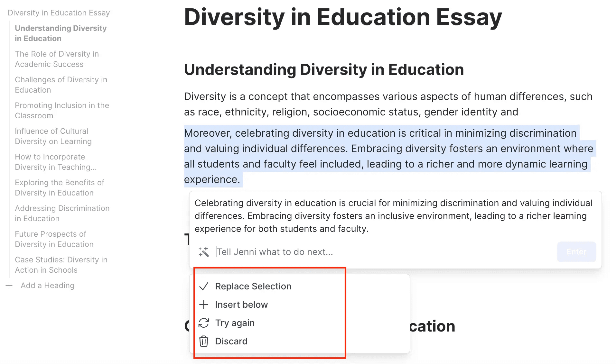
Task: Discard the AI suggestion
Action: 231,341
